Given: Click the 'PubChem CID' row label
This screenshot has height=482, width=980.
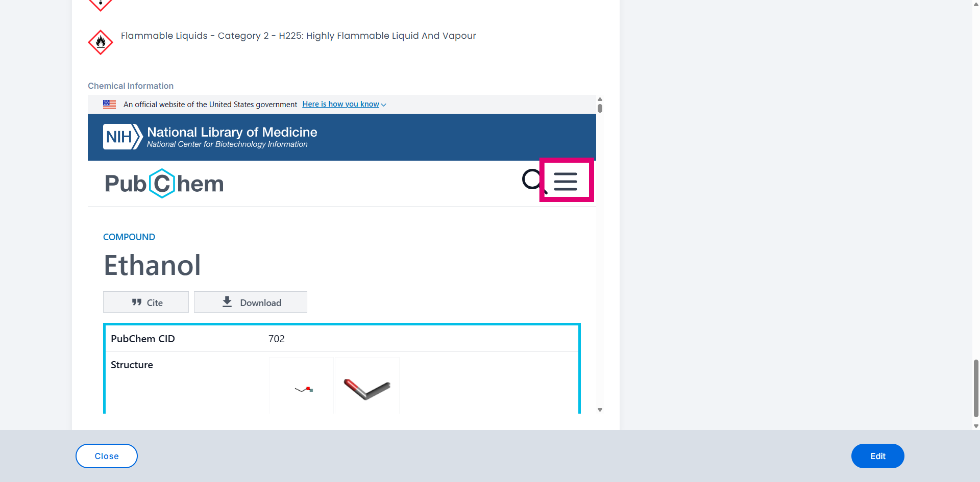Looking at the screenshot, I should (143, 339).
